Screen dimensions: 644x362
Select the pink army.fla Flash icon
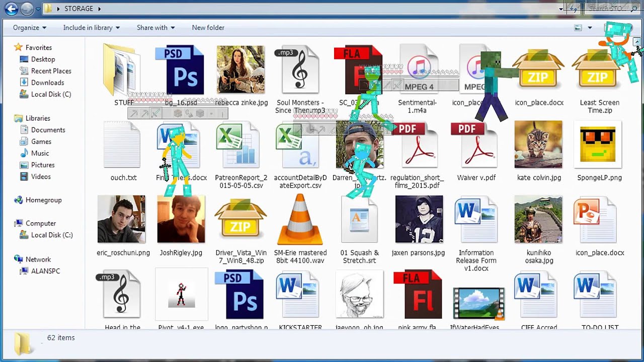coord(418,295)
